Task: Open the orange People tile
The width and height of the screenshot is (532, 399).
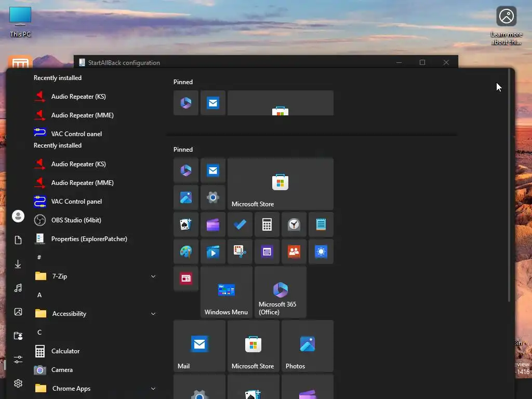Action: pos(294,251)
